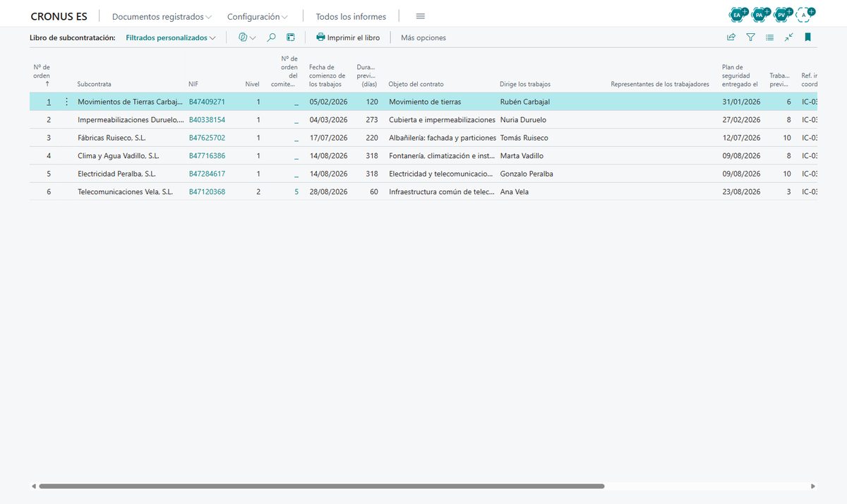Open NIF link B47716386
This screenshot has width=847, height=504.
coord(207,156)
